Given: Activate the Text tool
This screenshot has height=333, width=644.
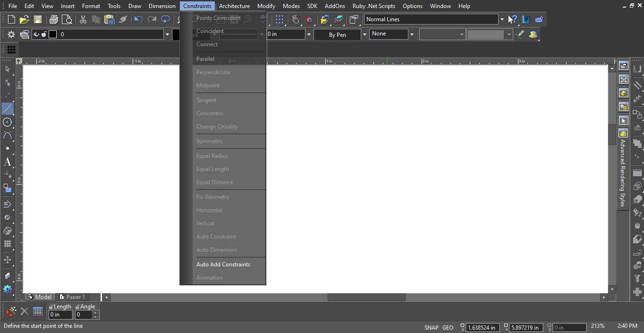Looking at the screenshot, I should pos(8,162).
